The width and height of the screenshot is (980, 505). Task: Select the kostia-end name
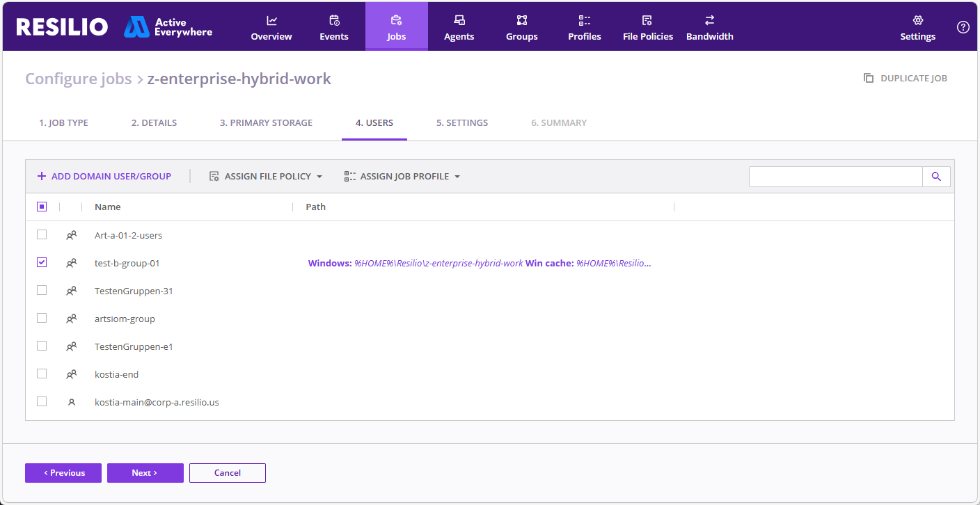(117, 375)
